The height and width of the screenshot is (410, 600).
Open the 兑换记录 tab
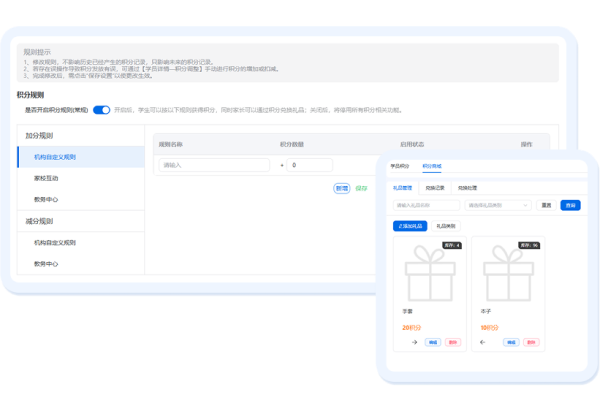(x=436, y=187)
